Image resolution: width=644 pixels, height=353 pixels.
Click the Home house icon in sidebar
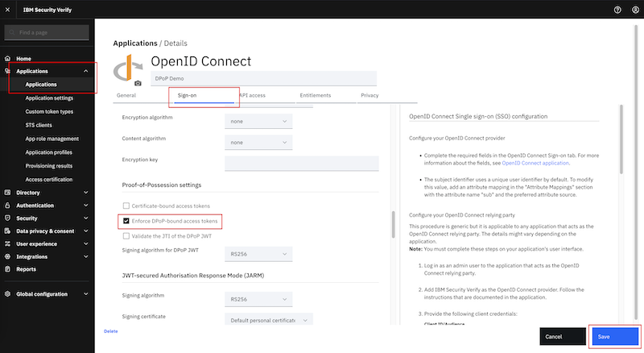7,58
